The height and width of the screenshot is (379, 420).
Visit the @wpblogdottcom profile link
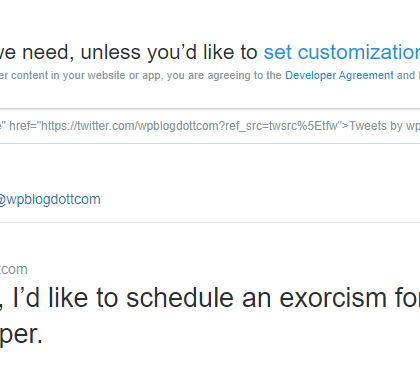click(x=50, y=199)
